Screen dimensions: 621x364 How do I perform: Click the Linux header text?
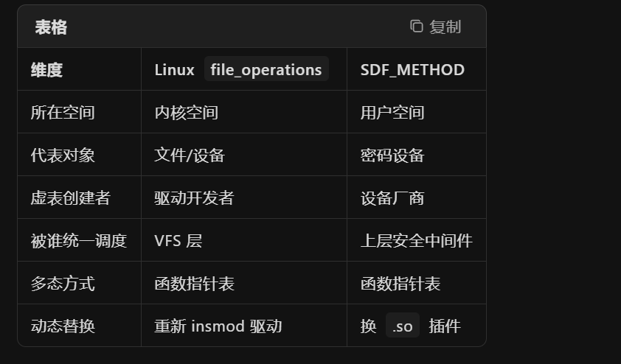click(x=174, y=70)
